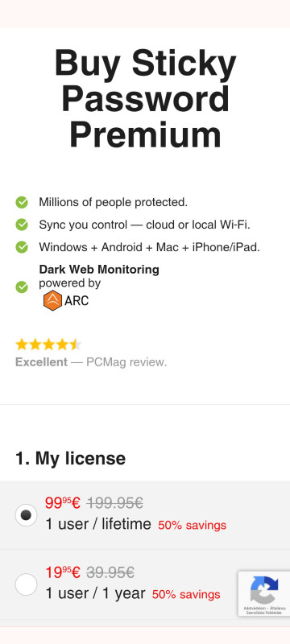Viewport: 290px width, 644px height.
Task: Select the 1 user / lifetime radio button
Action: [x=26, y=515]
